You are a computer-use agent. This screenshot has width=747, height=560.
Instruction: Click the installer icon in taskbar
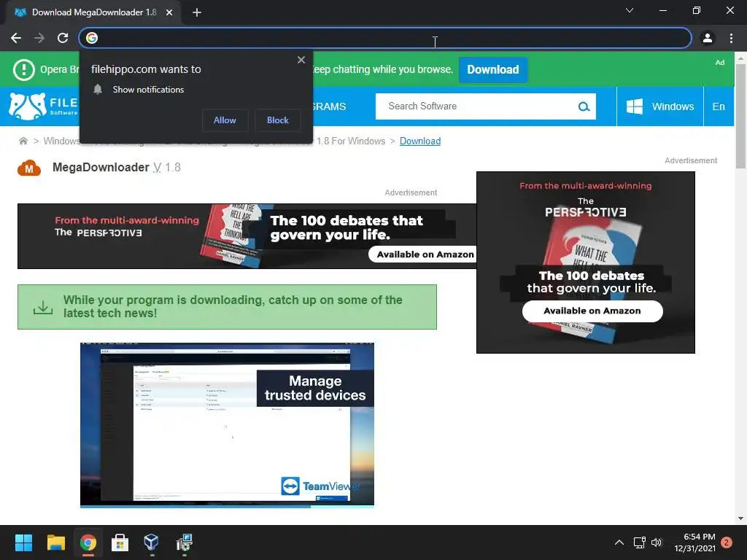tap(184, 542)
